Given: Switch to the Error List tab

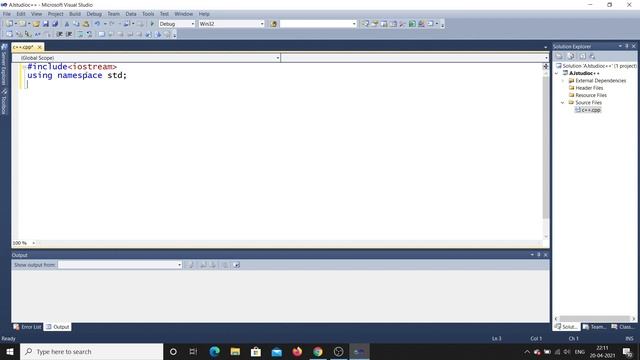Looking at the screenshot, I should (x=27, y=327).
